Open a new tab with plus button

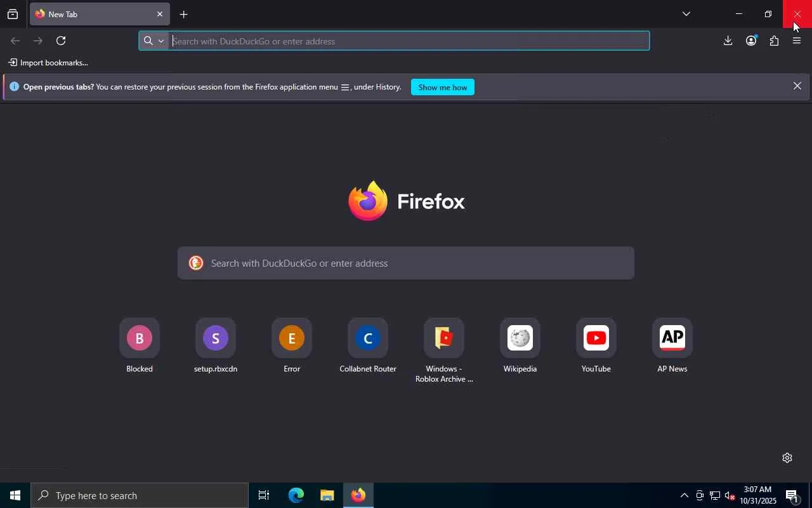[183, 14]
